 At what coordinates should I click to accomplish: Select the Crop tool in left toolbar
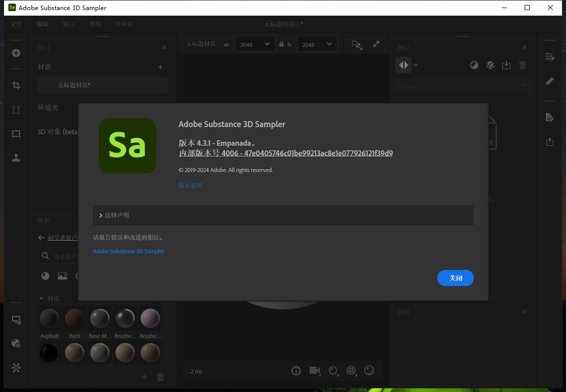click(x=16, y=85)
